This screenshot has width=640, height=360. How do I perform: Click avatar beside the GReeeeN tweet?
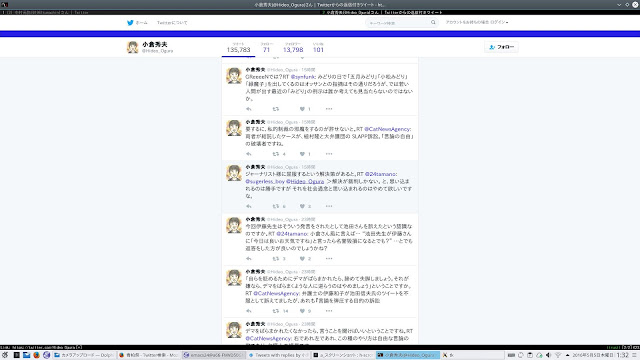tap(234, 76)
